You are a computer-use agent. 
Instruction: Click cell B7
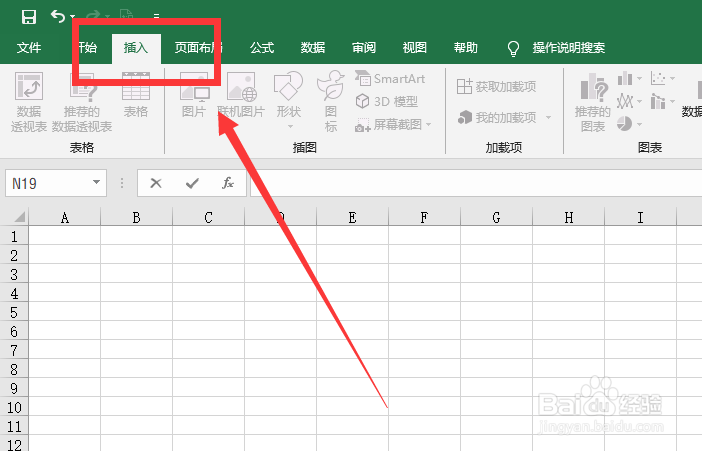click(x=137, y=349)
